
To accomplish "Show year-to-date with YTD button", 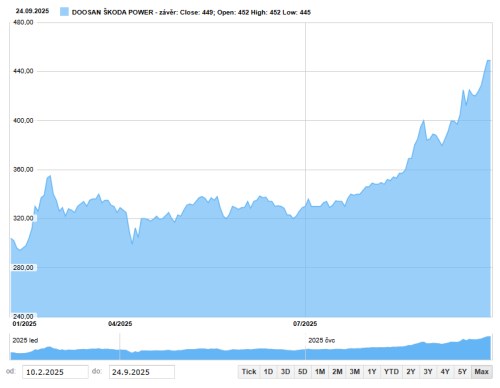I will 391,372.
